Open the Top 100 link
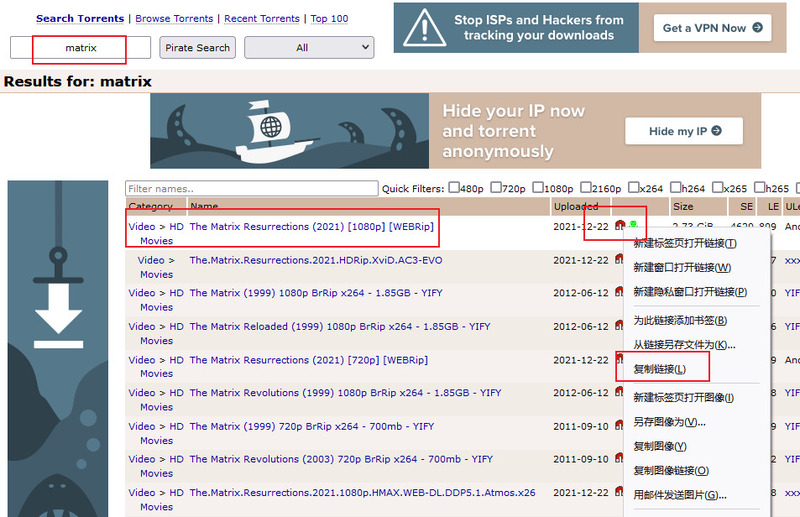 [329, 18]
